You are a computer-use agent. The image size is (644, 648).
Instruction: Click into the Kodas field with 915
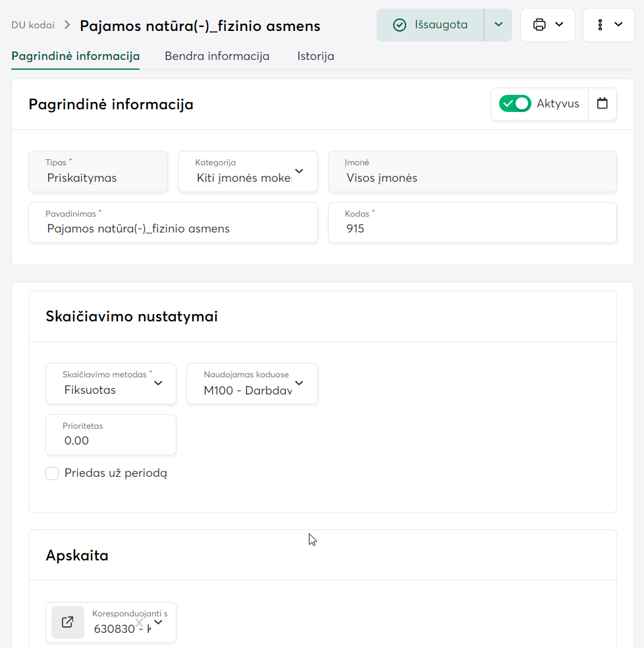click(471, 229)
